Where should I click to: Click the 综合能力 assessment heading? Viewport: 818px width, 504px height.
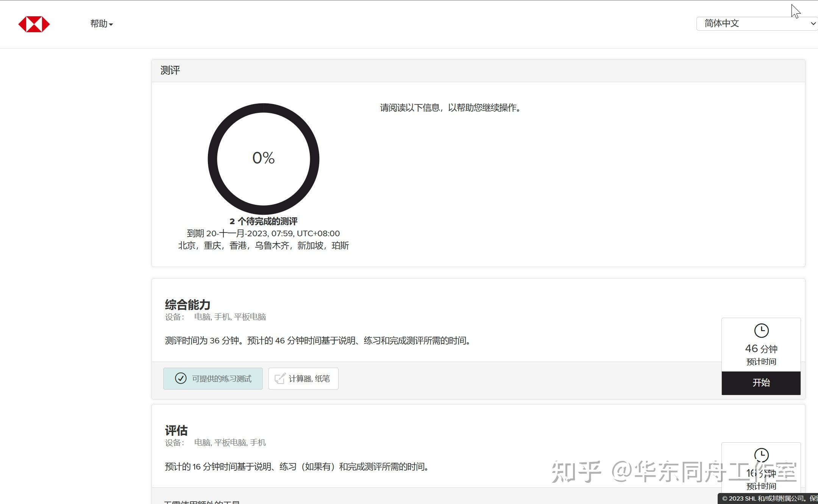187,304
